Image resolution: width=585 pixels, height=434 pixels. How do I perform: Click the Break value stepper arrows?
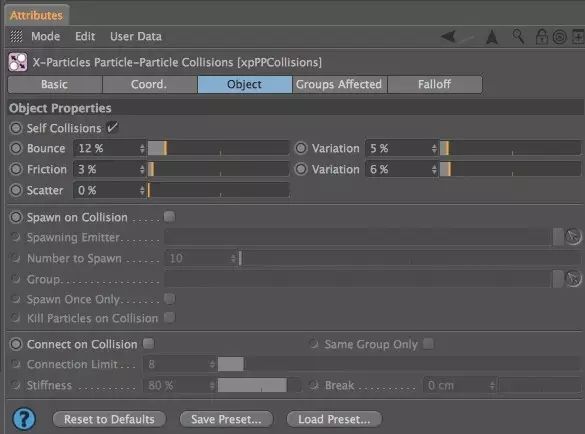coord(492,385)
